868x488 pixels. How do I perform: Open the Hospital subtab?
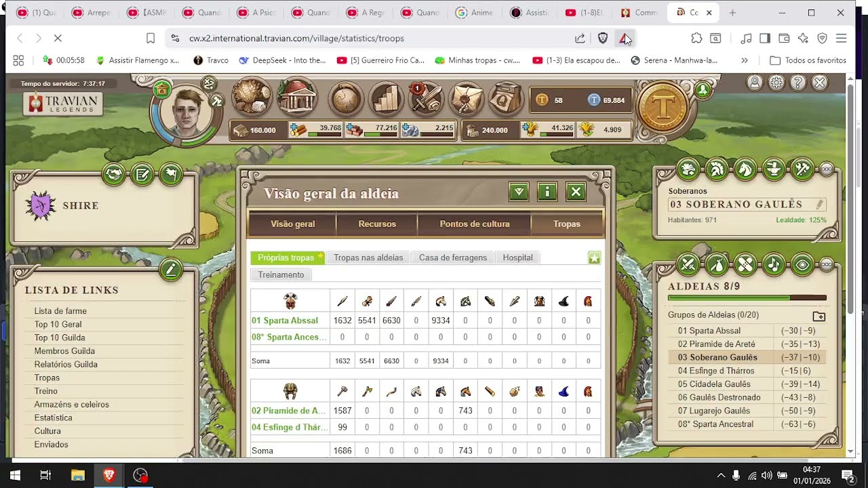517,258
